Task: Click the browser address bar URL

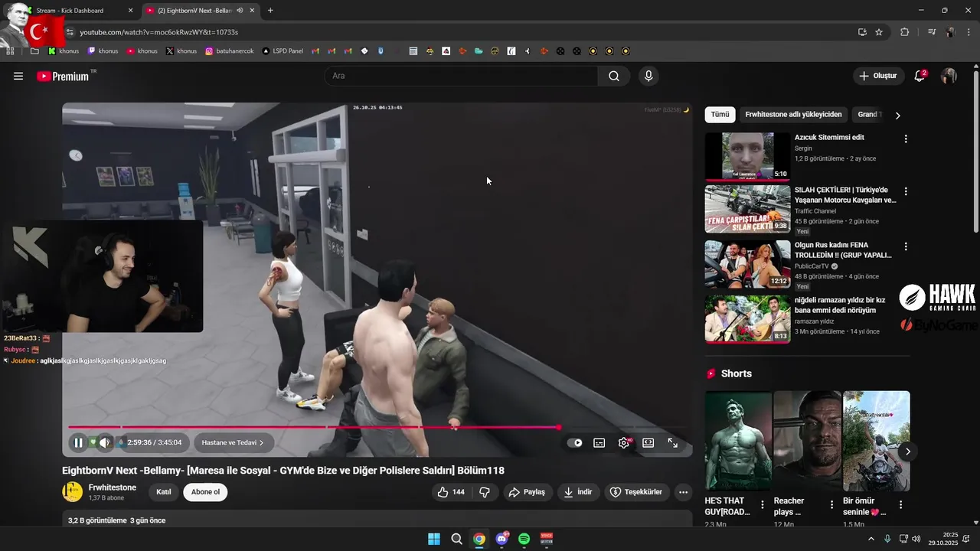Action: pyautogui.click(x=159, y=32)
